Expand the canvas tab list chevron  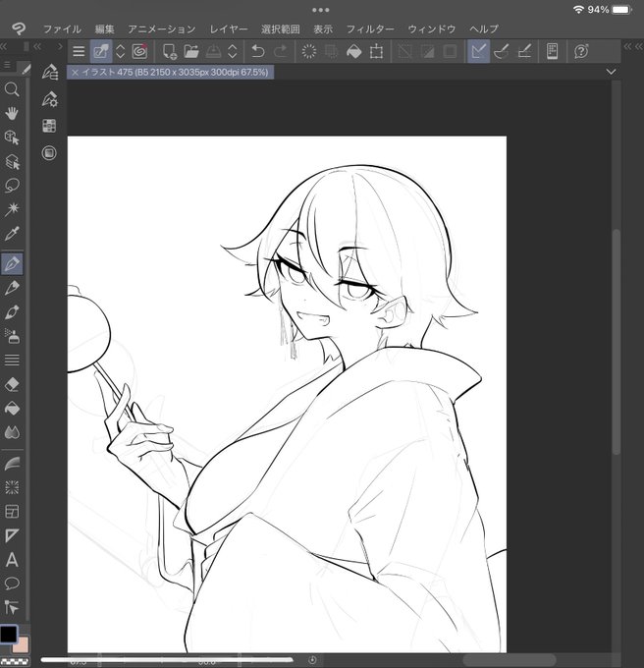tap(611, 72)
